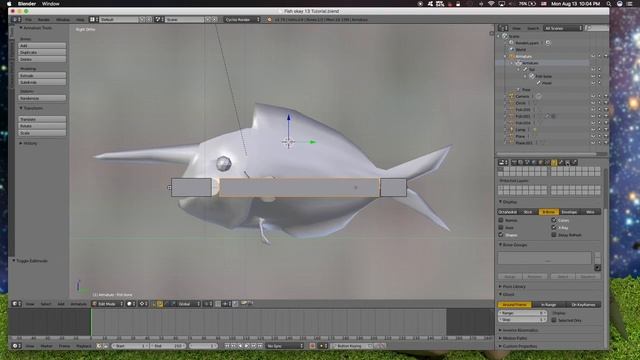Open the Cycles Render engine dropdown
Image resolution: width=640 pixels, height=360 pixels.
242,19
